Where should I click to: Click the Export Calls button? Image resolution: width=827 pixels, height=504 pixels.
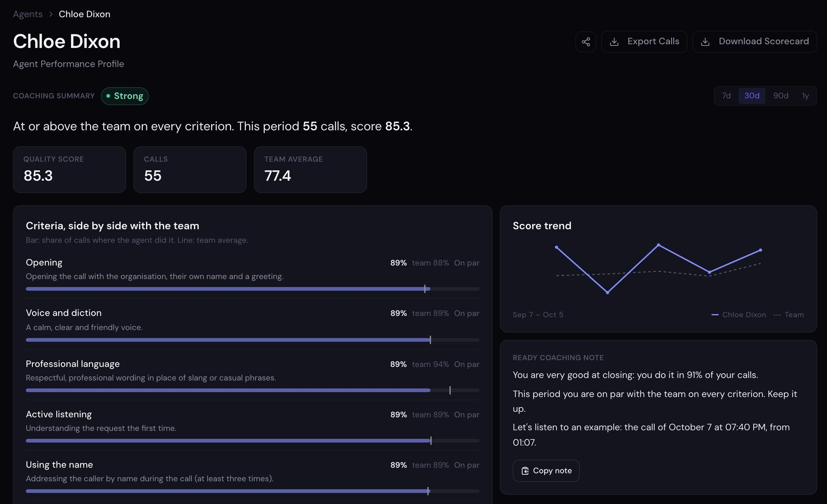tap(644, 42)
